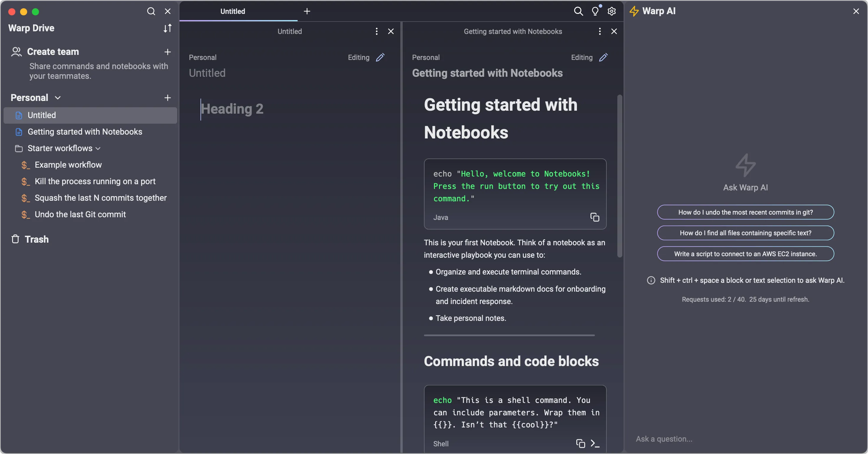This screenshot has width=868, height=454.
Task: Open a new tab with the plus button
Action: click(307, 12)
